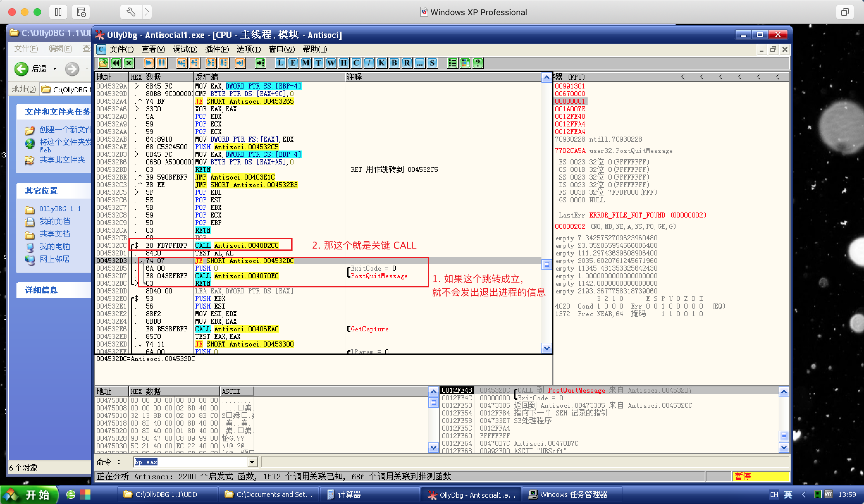The height and width of the screenshot is (504, 864).
Task: Click the Close program X toolbar icon
Action: [129, 63]
